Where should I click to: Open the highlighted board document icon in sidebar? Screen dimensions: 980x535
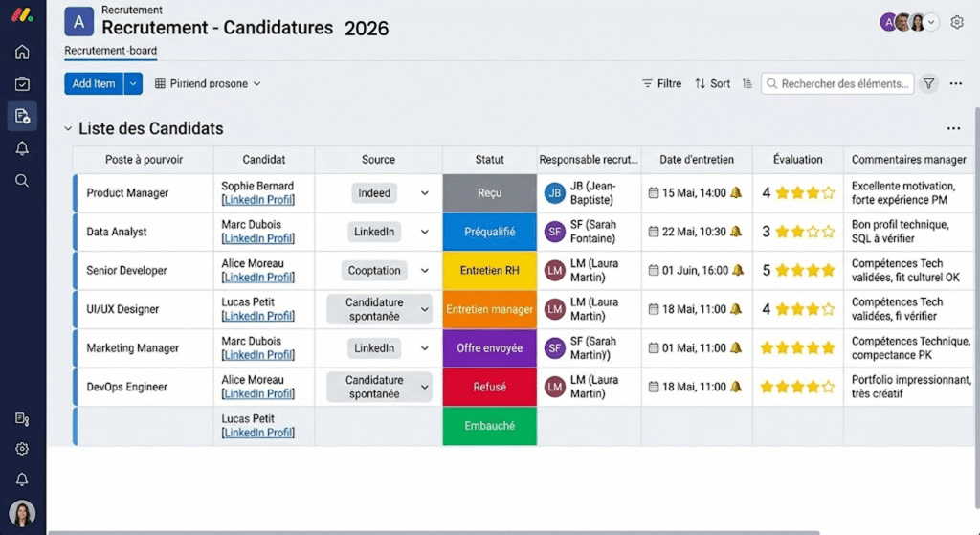pyautogui.click(x=22, y=116)
